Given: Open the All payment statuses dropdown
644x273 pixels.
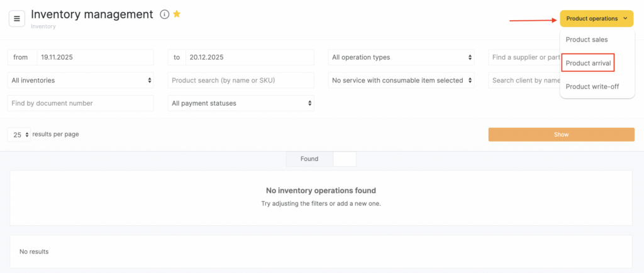Looking at the screenshot, I should click(241, 103).
